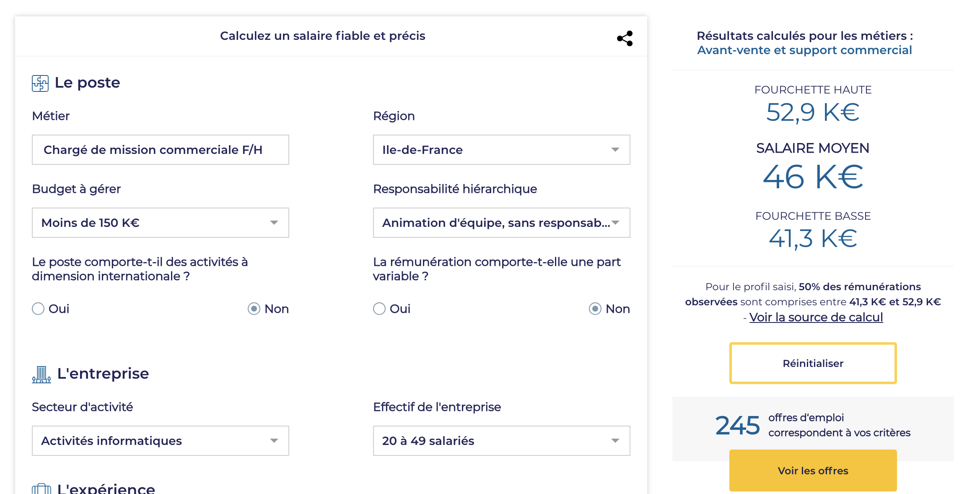Click the share icon
Viewport: 980px width, 494px height.
coord(625,39)
